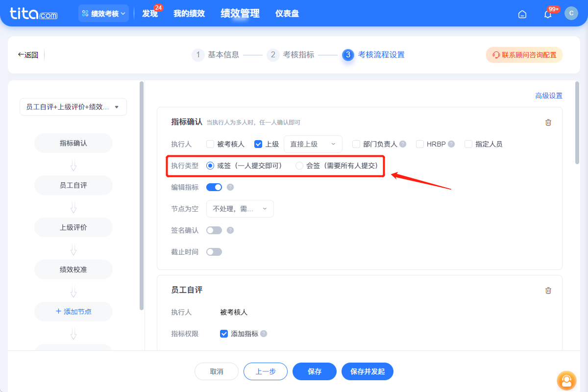Enable the 截止时间 toggle
The width and height of the screenshot is (588, 392).
(x=214, y=251)
